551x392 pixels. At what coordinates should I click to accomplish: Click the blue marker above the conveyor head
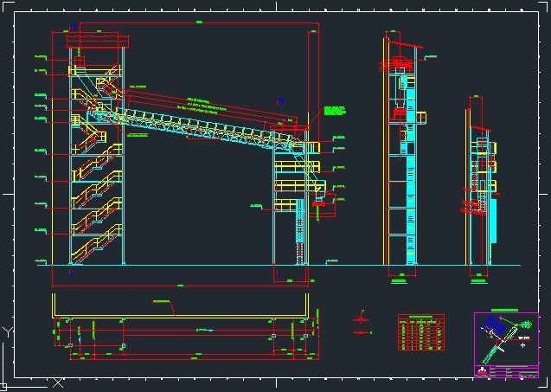(280, 101)
